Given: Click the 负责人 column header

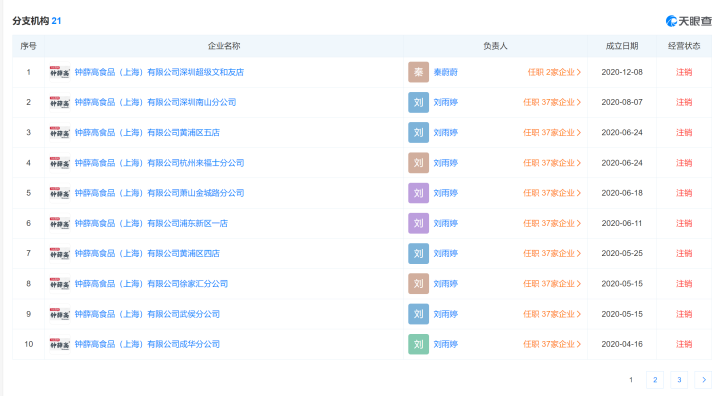Looking at the screenshot, I should pos(495,46).
